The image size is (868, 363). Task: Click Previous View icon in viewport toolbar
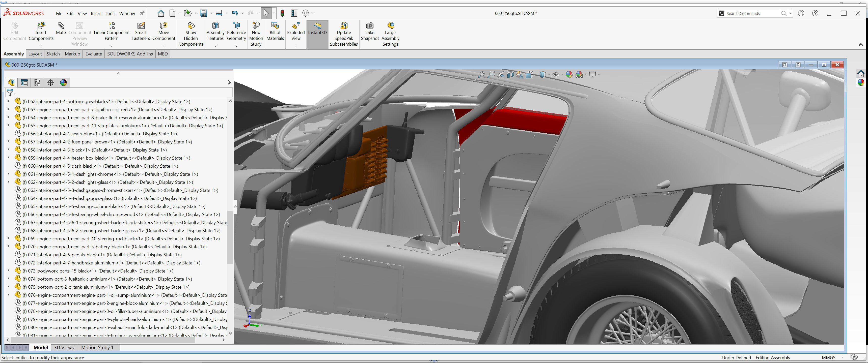501,75
